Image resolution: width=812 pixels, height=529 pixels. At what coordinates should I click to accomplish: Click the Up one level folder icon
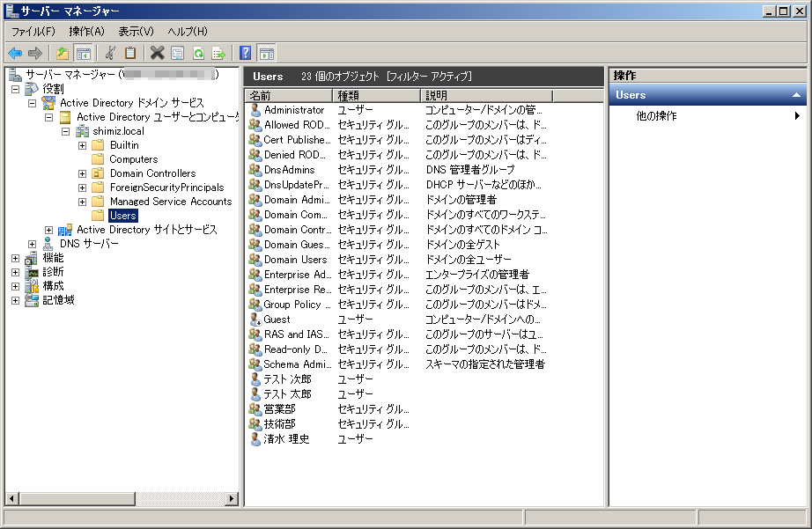pyautogui.click(x=63, y=54)
